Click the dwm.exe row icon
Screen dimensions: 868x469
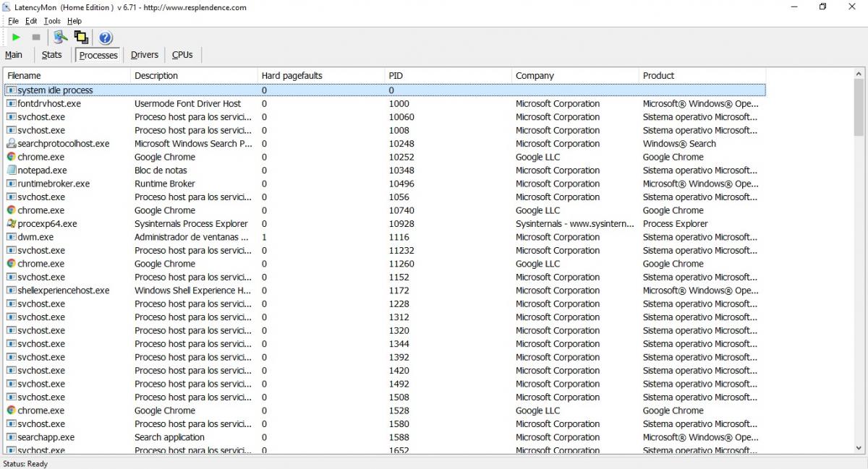tap(12, 237)
